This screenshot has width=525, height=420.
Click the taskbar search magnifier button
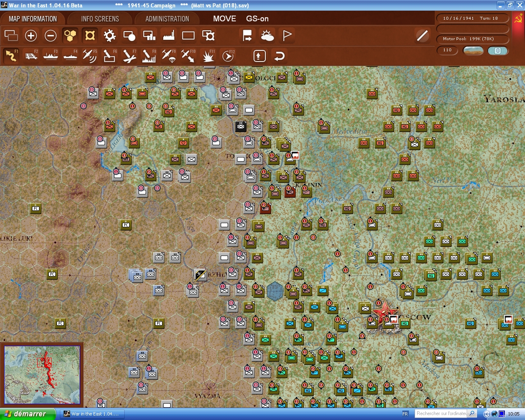click(472, 414)
